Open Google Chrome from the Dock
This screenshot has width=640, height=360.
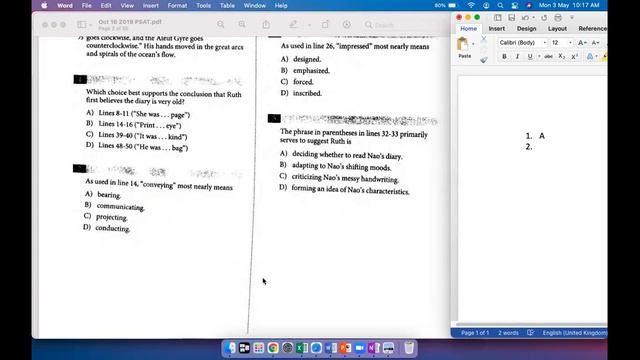(x=273, y=348)
